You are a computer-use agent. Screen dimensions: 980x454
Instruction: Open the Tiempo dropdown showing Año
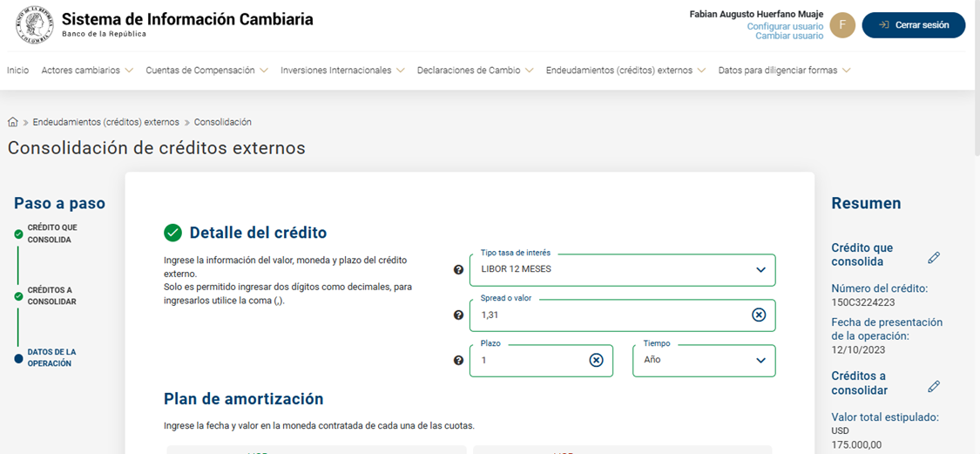704,361
